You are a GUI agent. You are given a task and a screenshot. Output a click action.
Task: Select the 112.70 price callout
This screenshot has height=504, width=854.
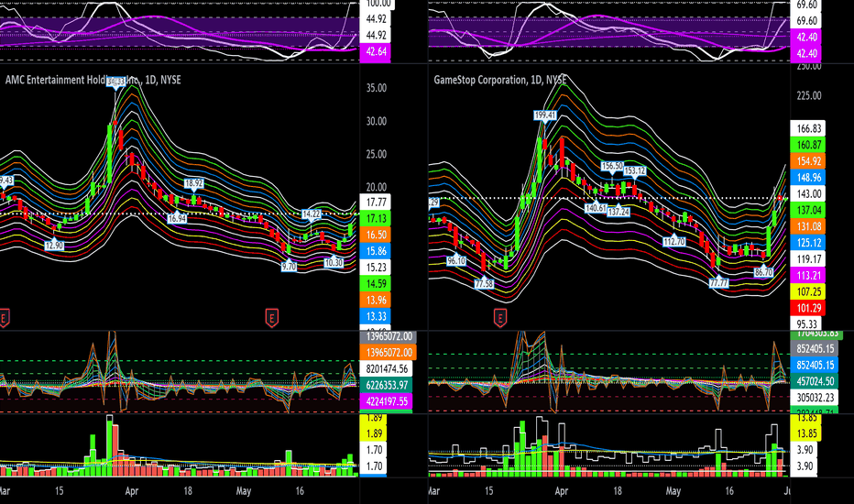[x=674, y=241]
